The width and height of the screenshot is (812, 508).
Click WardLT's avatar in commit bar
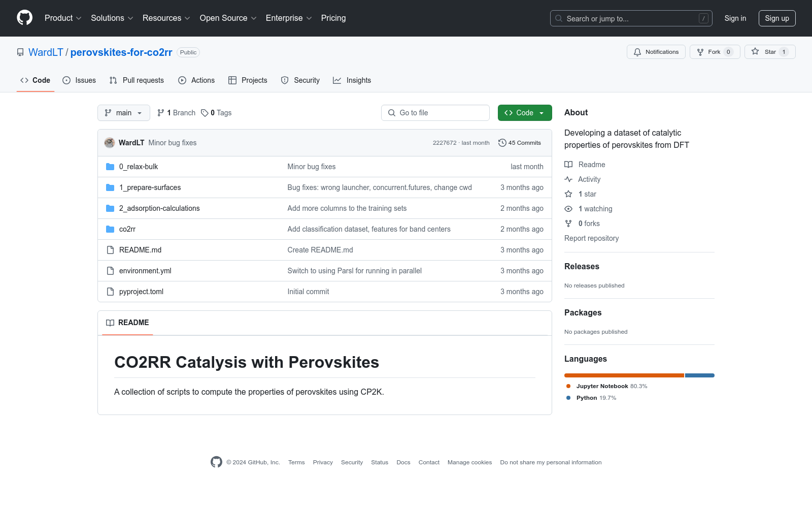[x=110, y=143]
